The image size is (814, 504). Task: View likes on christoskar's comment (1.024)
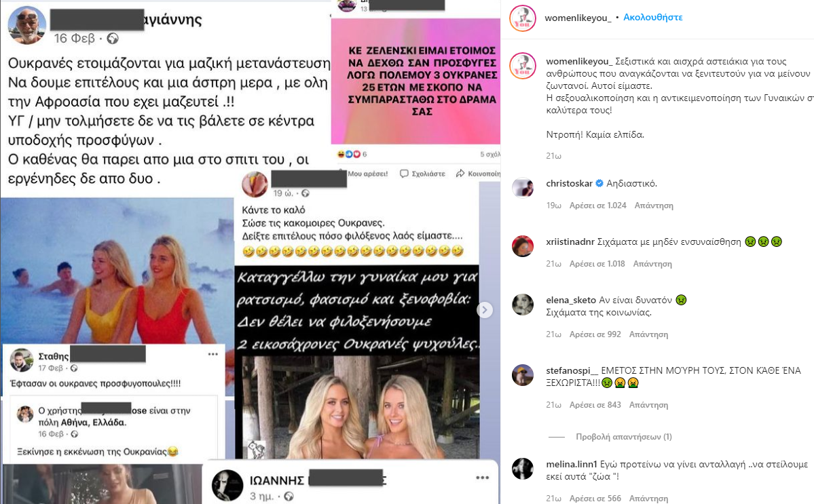tap(598, 206)
